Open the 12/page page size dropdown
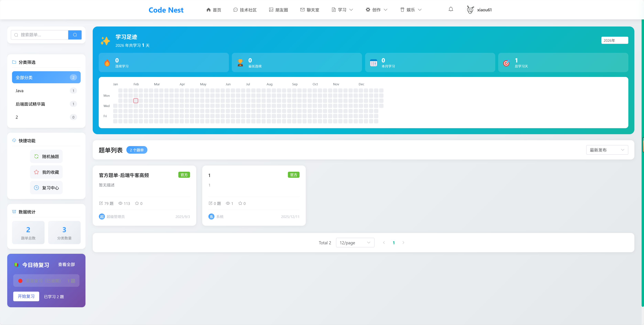This screenshot has width=644, height=325. [x=355, y=243]
